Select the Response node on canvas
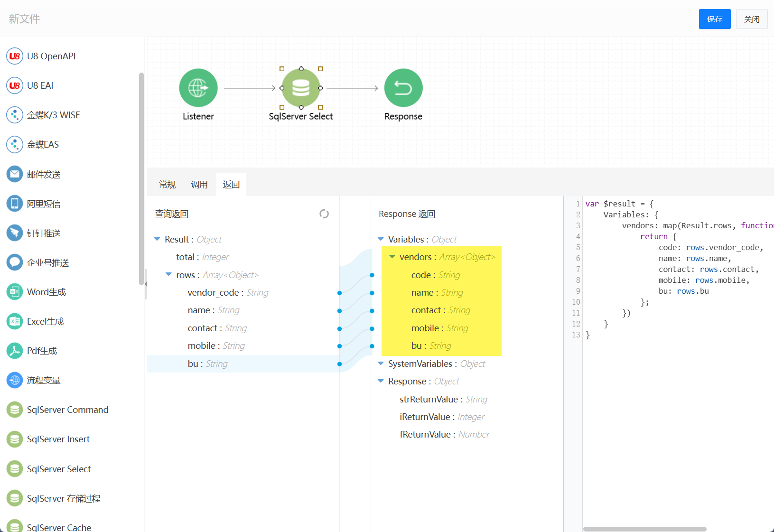Screen dimensions: 774x532 pyautogui.click(x=403, y=88)
